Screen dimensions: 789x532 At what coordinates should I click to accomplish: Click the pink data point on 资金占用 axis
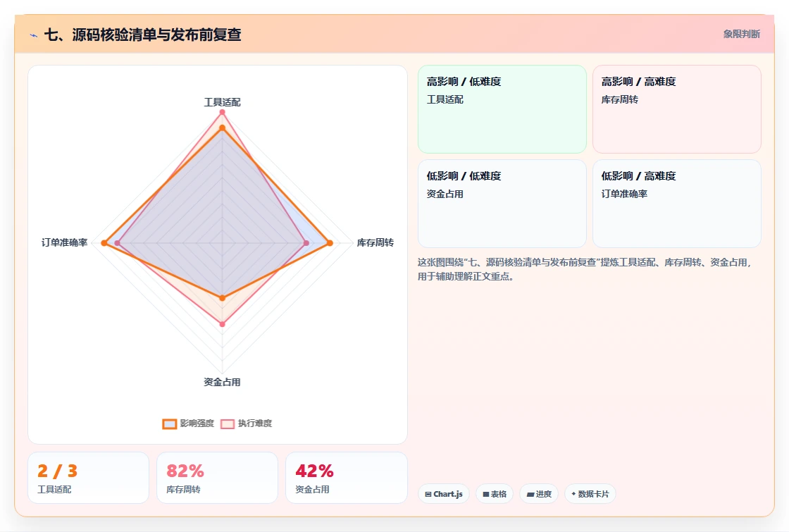(x=222, y=324)
